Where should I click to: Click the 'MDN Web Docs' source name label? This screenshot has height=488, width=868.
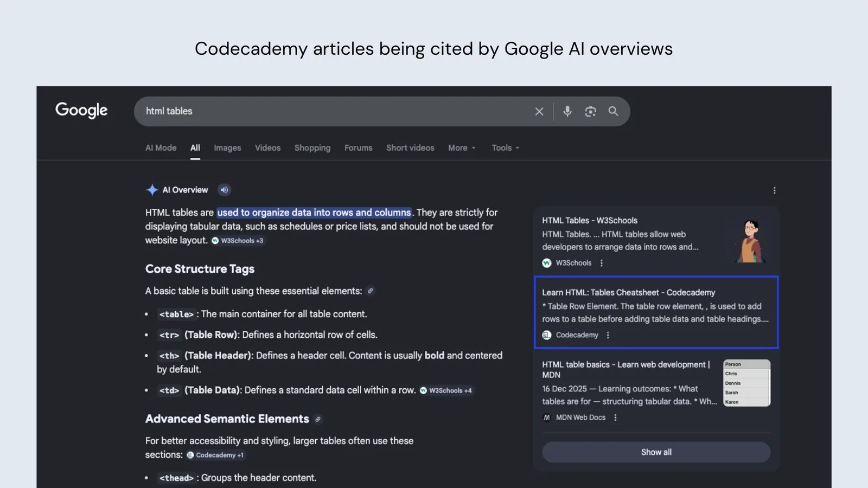[x=580, y=418]
